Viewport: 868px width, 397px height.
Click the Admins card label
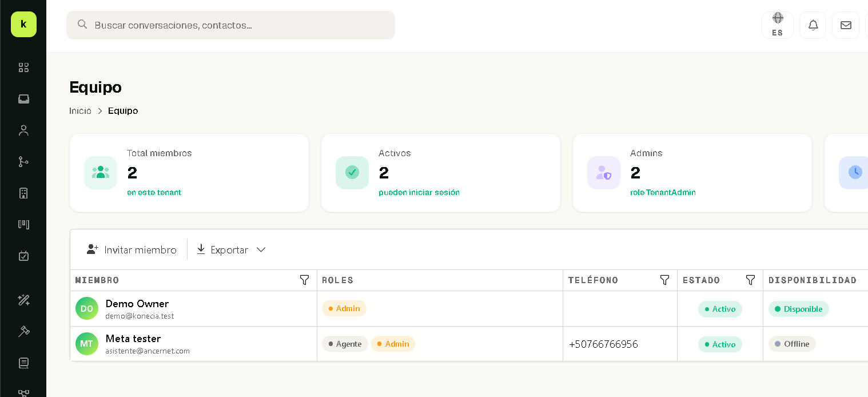pos(646,153)
